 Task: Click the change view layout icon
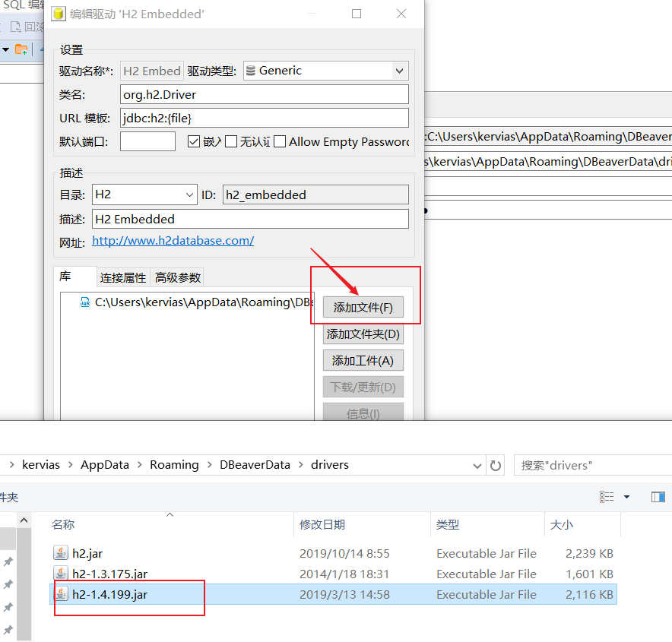607,497
